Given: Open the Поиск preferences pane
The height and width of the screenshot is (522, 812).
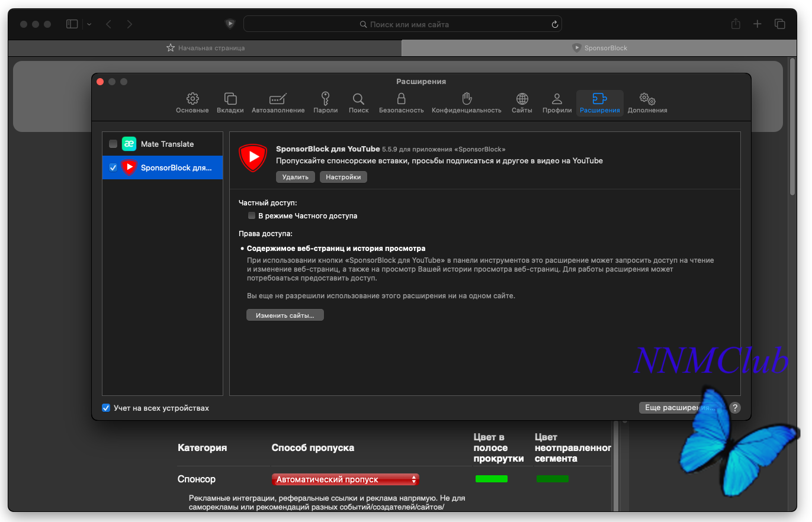Looking at the screenshot, I should pyautogui.click(x=358, y=103).
